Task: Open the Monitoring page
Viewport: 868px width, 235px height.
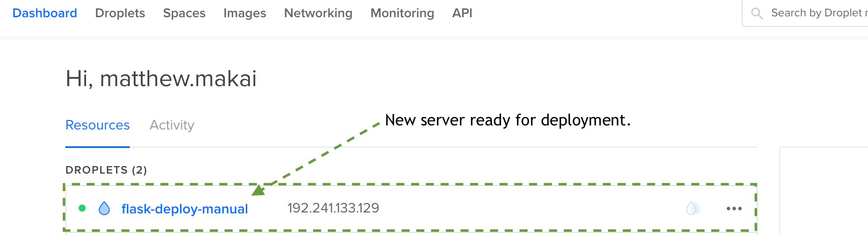Action: (402, 13)
